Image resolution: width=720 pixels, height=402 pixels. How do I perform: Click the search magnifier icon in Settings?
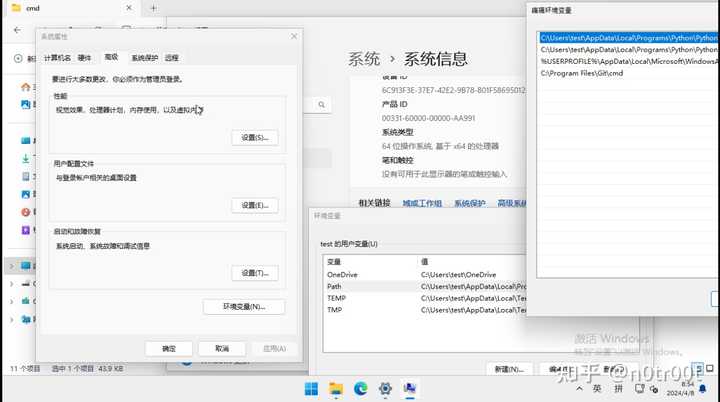click(321, 105)
